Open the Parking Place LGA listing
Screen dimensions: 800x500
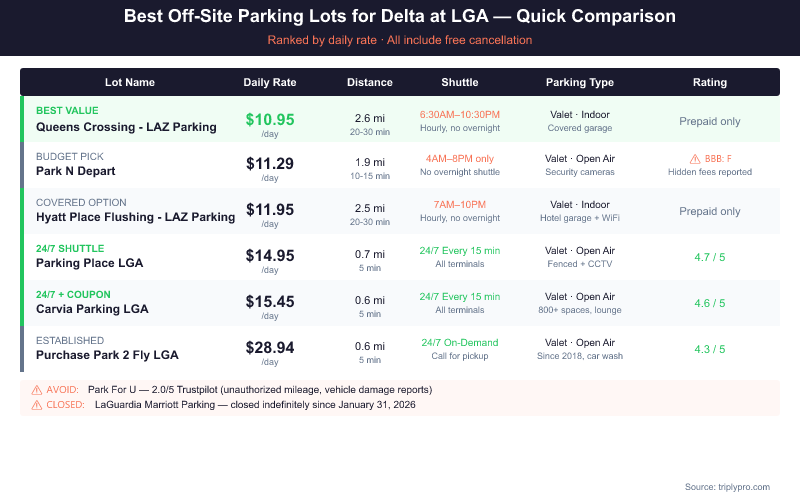click(x=90, y=264)
